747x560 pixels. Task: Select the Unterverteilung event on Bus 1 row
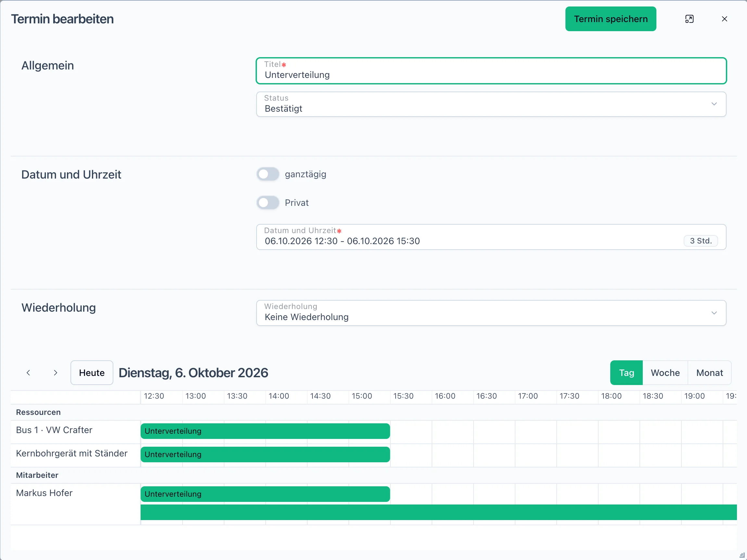tap(265, 431)
